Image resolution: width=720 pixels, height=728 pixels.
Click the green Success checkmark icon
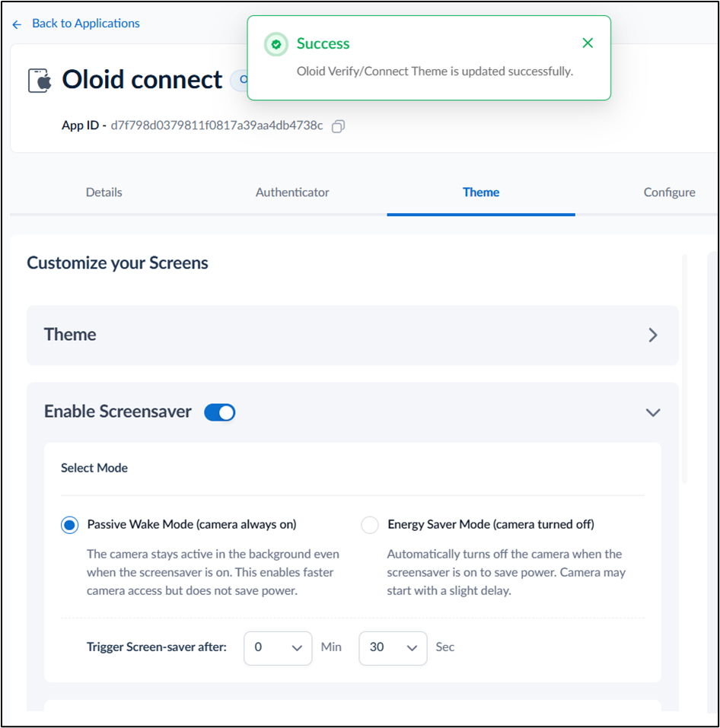[276, 45]
